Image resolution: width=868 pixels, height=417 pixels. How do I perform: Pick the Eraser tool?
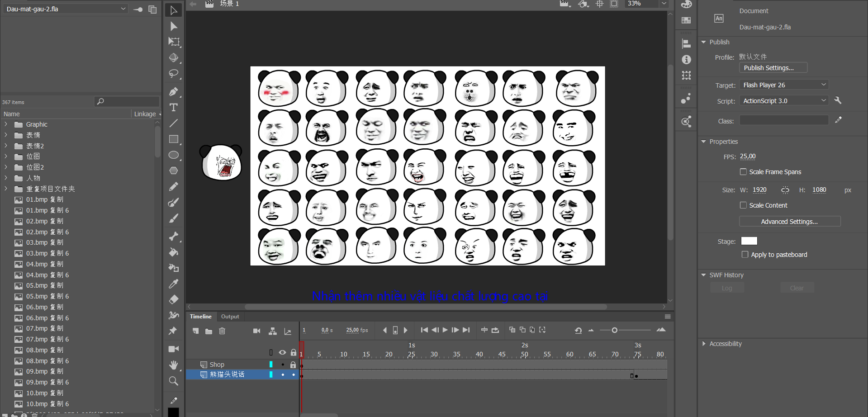(x=173, y=299)
